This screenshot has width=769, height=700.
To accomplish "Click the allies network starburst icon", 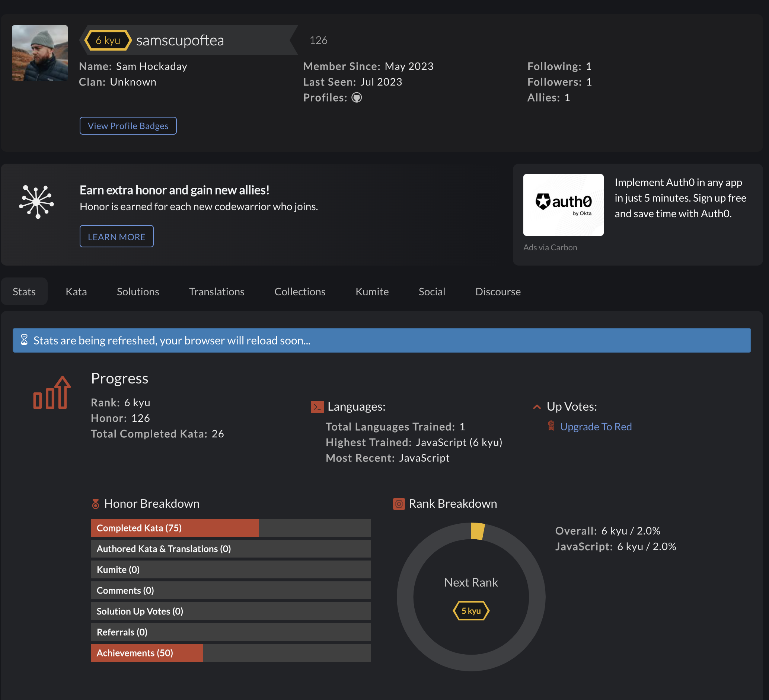I will [x=36, y=202].
